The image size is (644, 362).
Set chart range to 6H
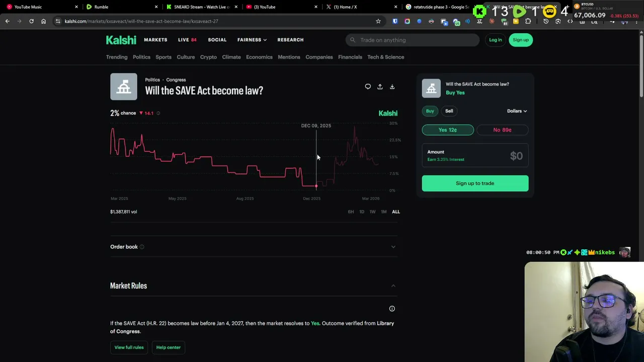point(351,212)
